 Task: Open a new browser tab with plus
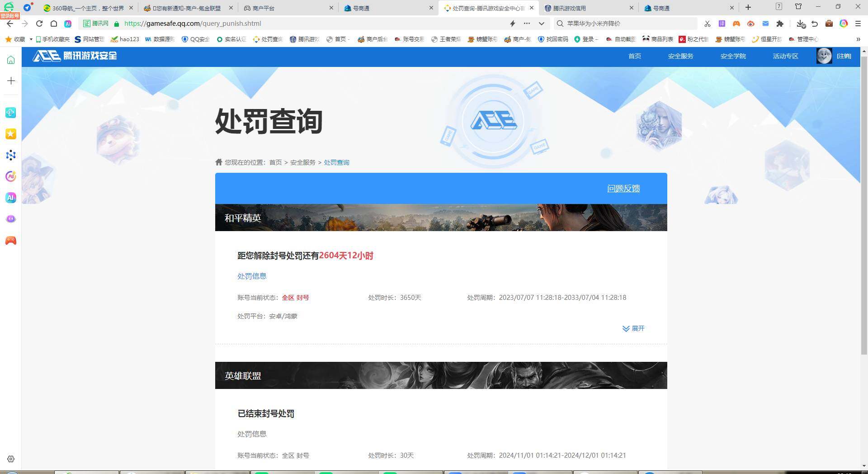click(x=748, y=7)
